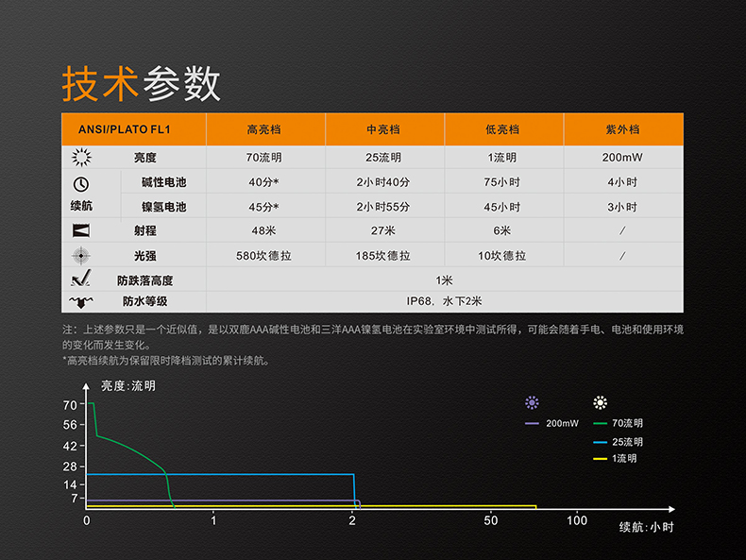Click the purple 200mW legend line

point(533,424)
